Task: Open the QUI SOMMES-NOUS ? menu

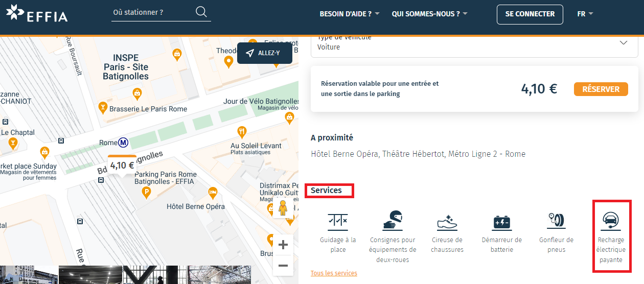Action: point(430,14)
